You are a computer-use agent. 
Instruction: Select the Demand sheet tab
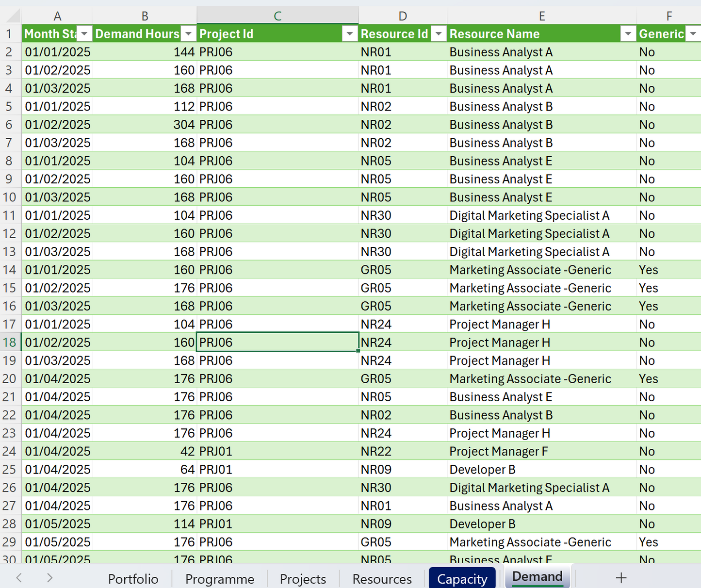pyautogui.click(x=537, y=576)
